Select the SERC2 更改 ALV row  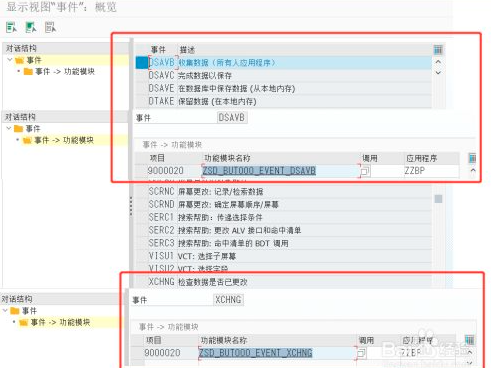coord(284,230)
